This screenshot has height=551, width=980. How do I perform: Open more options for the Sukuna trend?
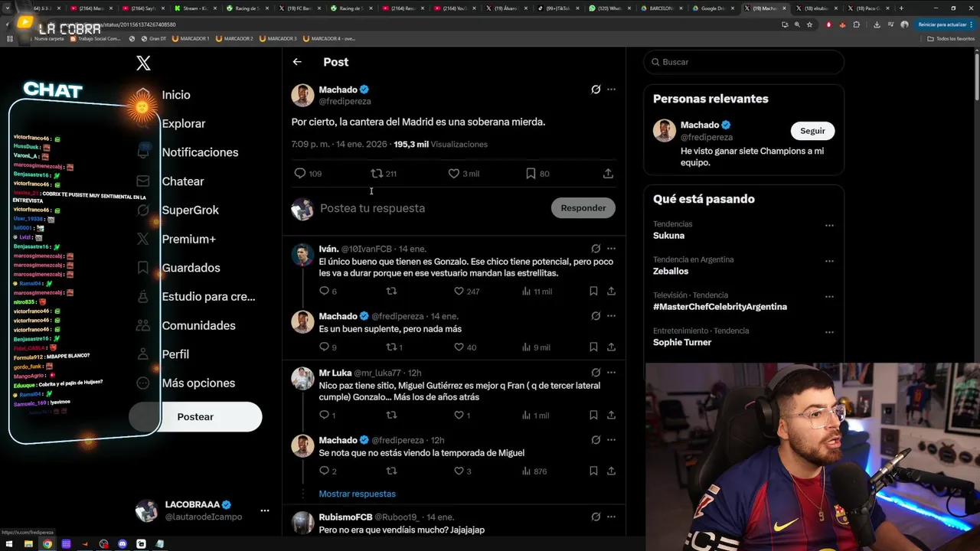tap(829, 226)
